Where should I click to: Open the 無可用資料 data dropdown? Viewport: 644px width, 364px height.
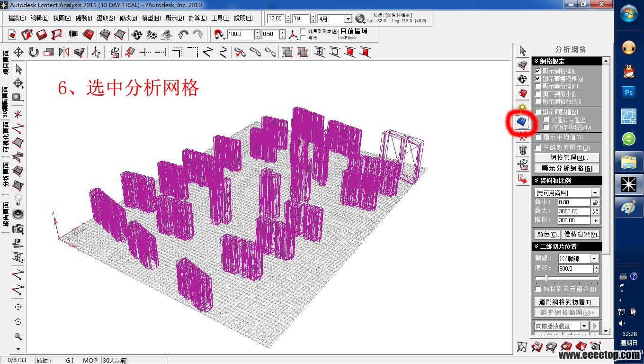point(595,193)
